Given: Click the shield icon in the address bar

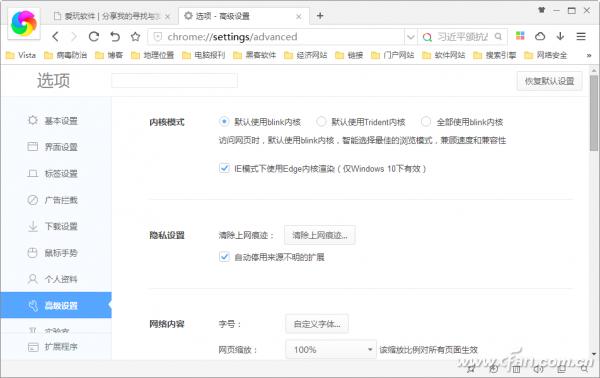Looking at the screenshot, I should 157,37.
